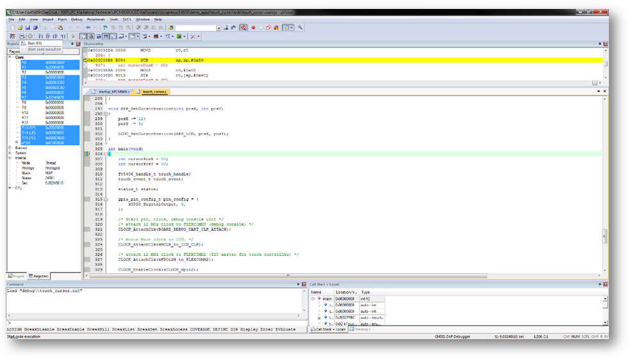Open the Configuration wrench icon
Screen dimensions: 630x364
[x=300, y=28]
